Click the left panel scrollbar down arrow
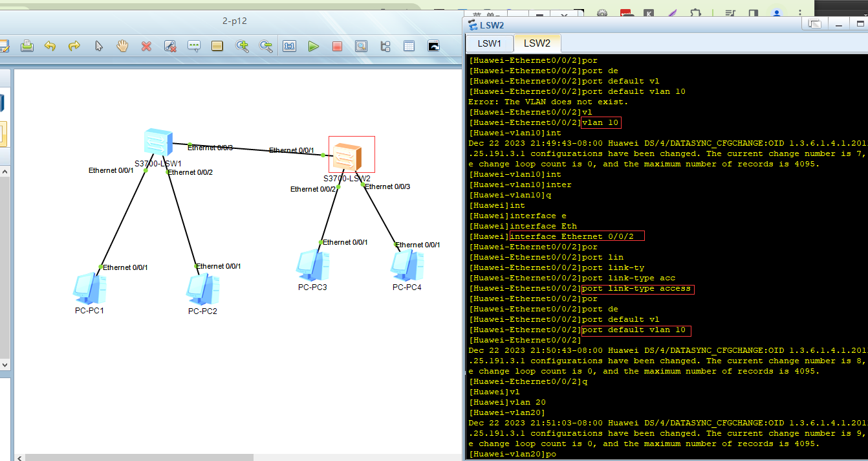 (5, 365)
